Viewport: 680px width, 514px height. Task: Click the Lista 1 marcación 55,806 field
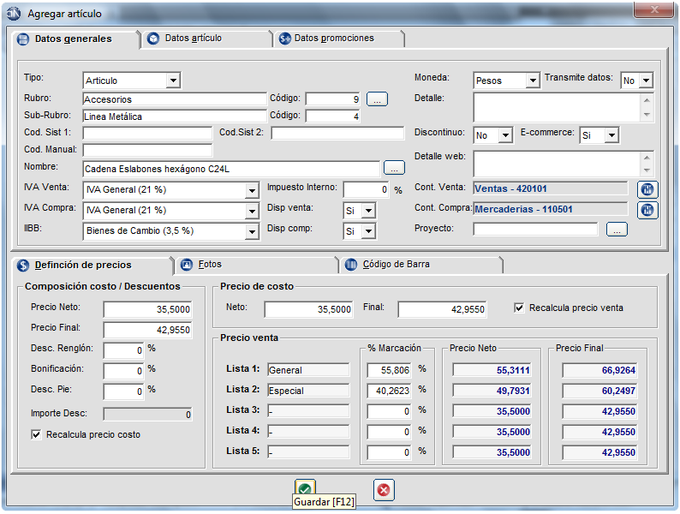coord(389,370)
